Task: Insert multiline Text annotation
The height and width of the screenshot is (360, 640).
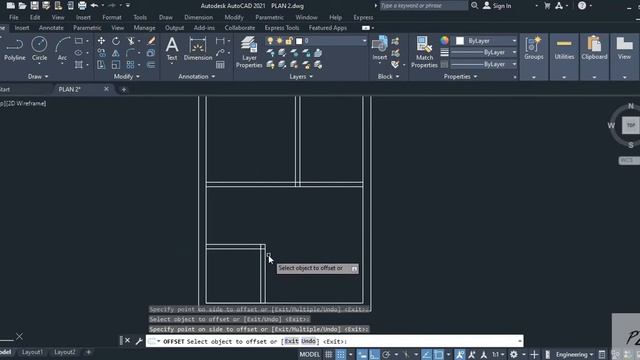Action: pyautogui.click(x=172, y=49)
